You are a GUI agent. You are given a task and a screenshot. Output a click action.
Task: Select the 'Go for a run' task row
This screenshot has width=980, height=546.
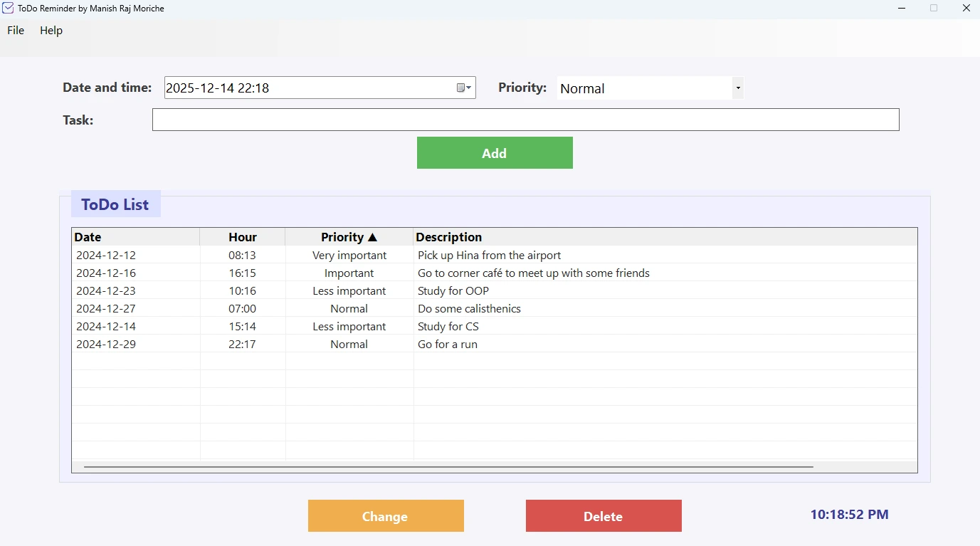[448, 344]
